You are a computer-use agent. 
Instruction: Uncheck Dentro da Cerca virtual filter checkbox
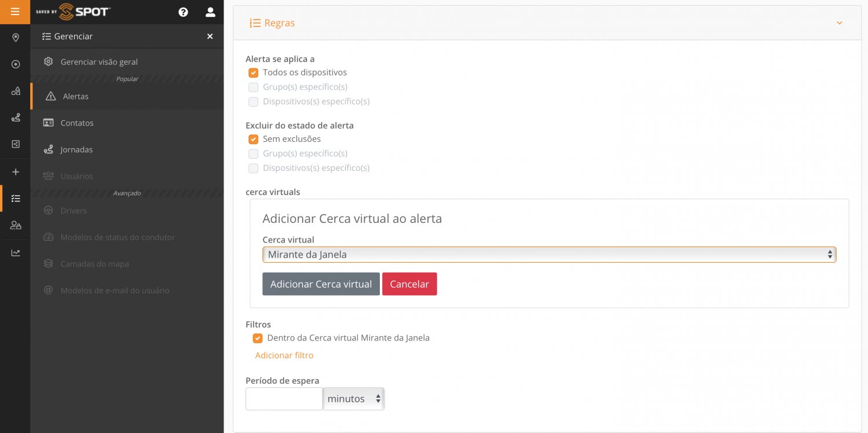tap(258, 338)
